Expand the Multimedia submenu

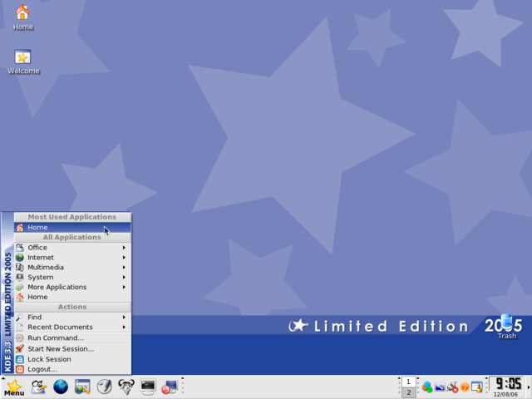[x=72, y=267]
